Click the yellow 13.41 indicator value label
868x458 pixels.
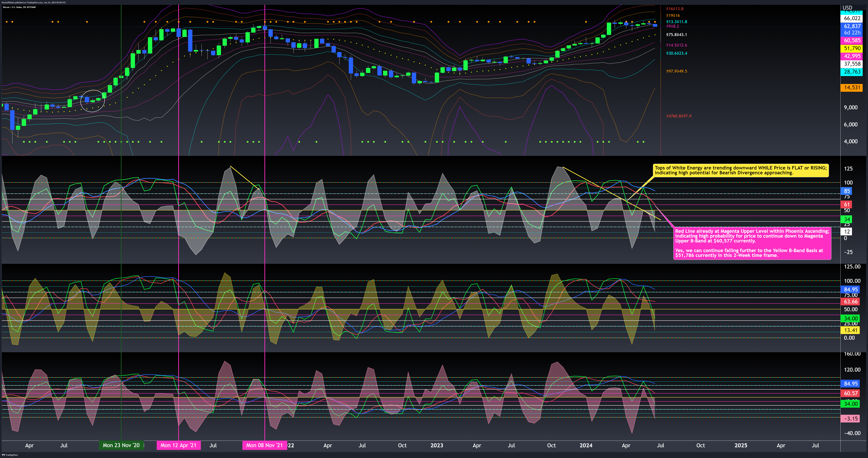click(x=850, y=330)
